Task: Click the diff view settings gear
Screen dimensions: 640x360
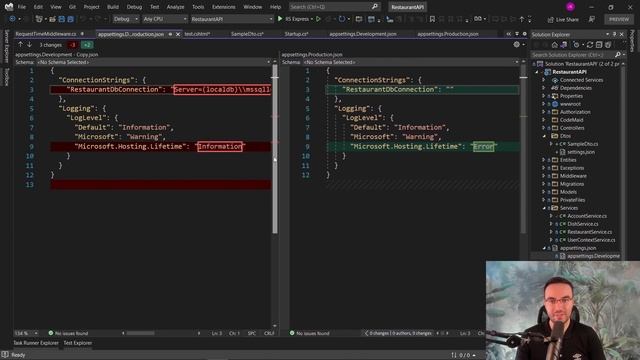Action: point(517,44)
